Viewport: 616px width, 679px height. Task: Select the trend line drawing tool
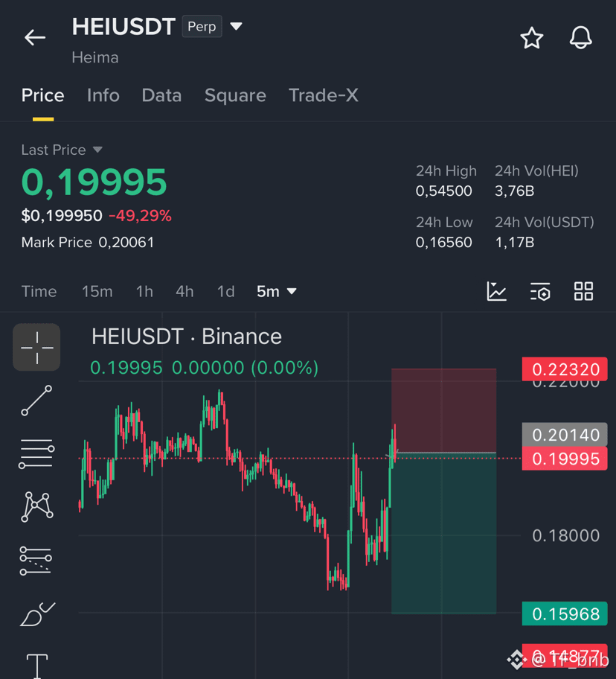tap(36, 401)
